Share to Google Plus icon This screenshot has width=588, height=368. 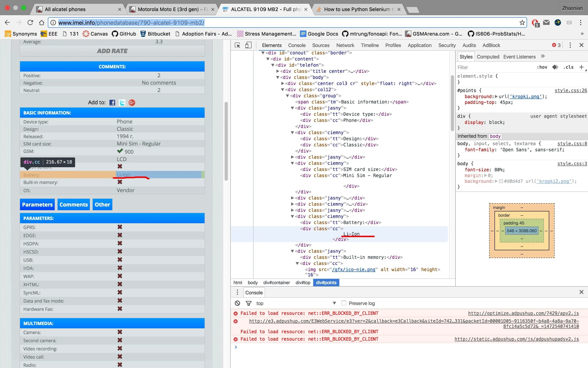(132, 102)
